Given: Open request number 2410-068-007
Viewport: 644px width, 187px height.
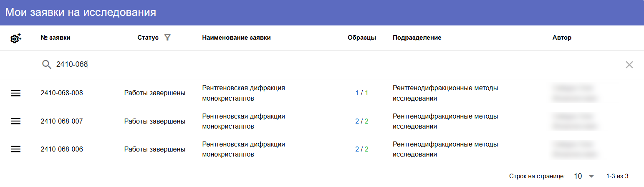Looking at the screenshot, I should [62, 121].
